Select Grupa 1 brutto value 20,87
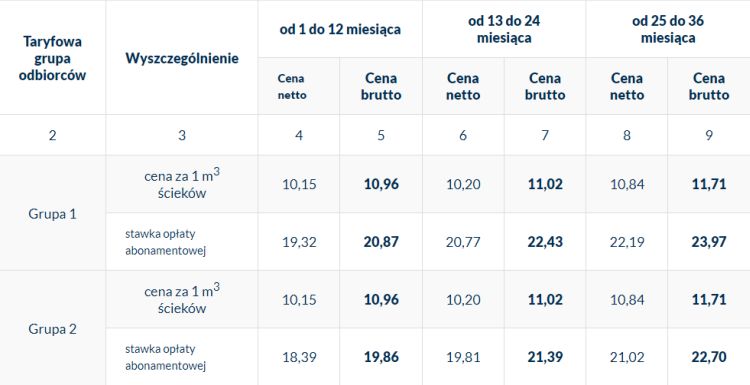Viewport: 750px width, 385px height. pos(381,242)
